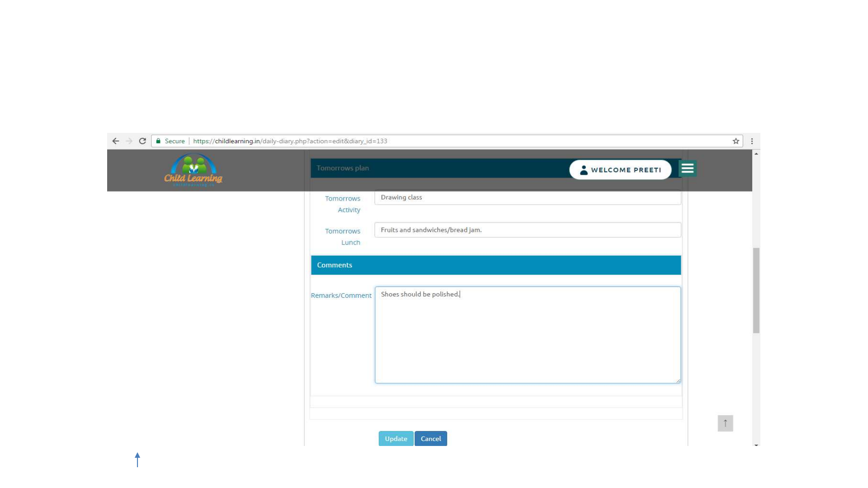Image resolution: width=868 pixels, height=488 pixels.
Task: Click the scrollbar up arrow
Action: coord(756,154)
